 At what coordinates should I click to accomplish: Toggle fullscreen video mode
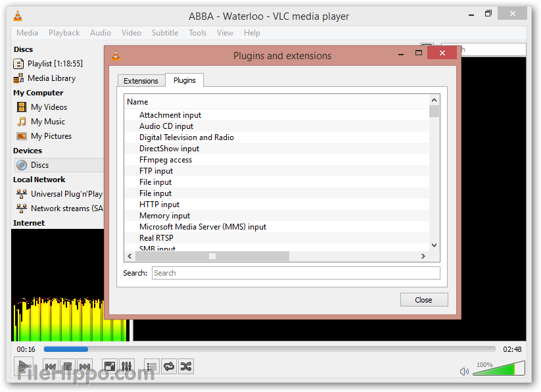click(x=109, y=366)
